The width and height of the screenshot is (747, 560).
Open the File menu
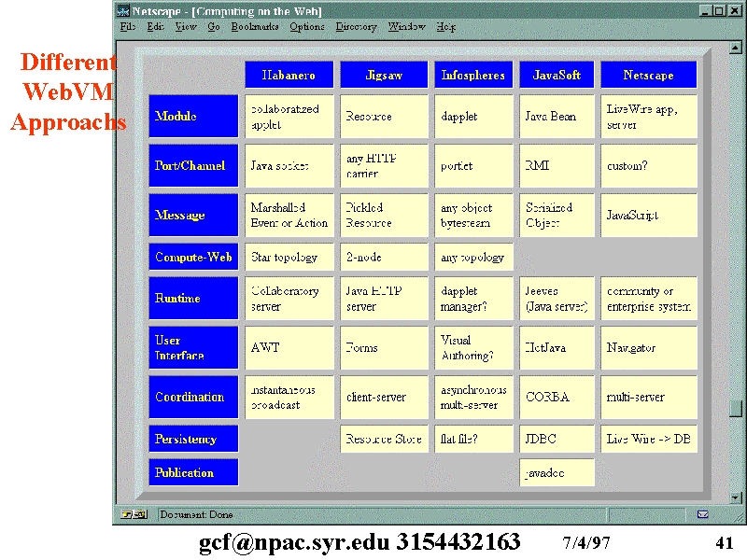pos(128,27)
